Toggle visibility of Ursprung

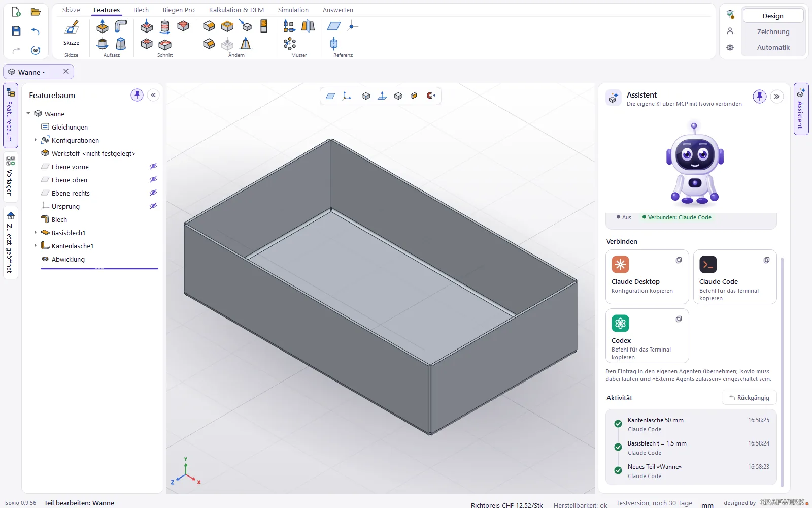(x=153, y=206)
